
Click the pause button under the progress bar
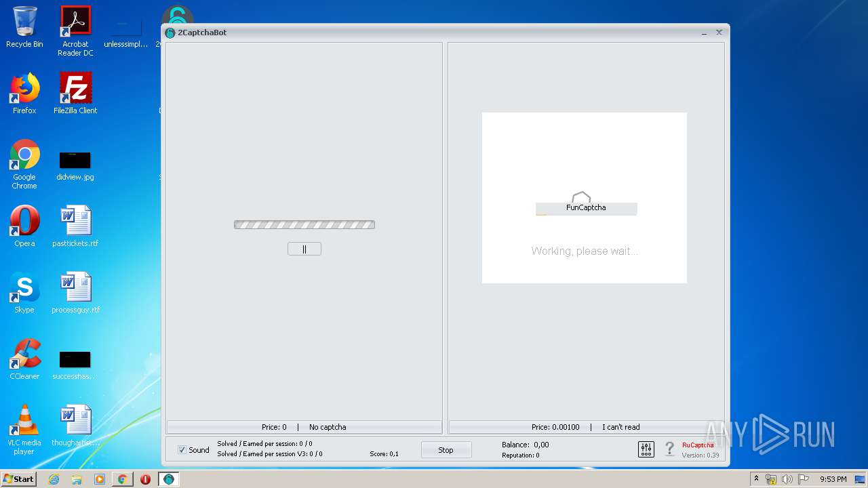(x=304, y=249)
